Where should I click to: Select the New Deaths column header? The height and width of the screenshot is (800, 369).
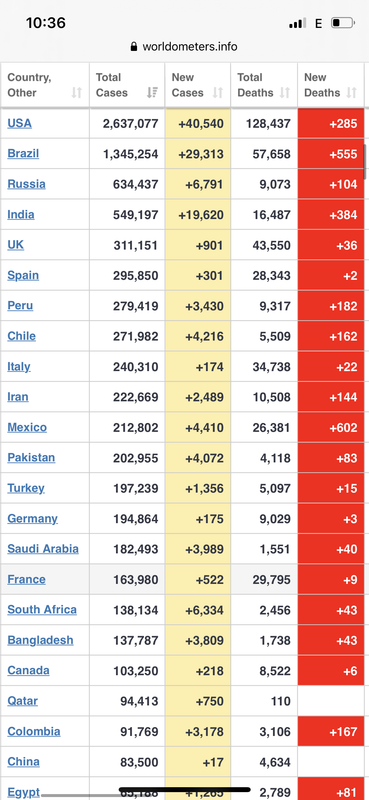331,85
